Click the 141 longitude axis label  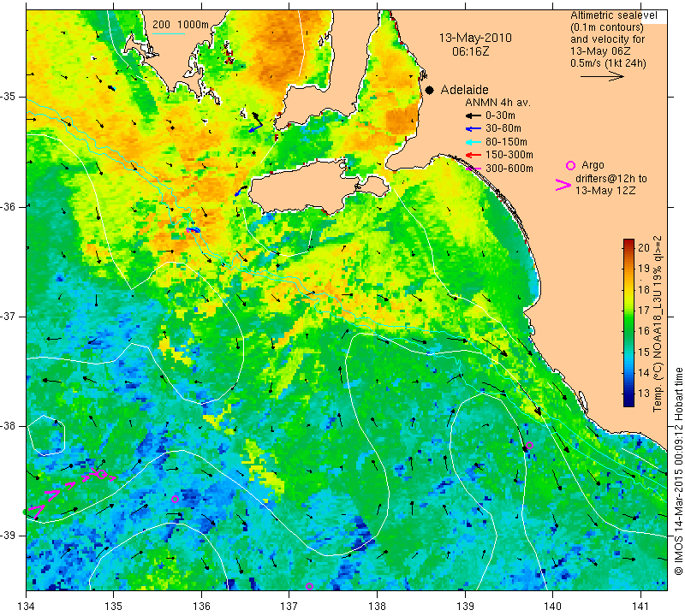640,606
